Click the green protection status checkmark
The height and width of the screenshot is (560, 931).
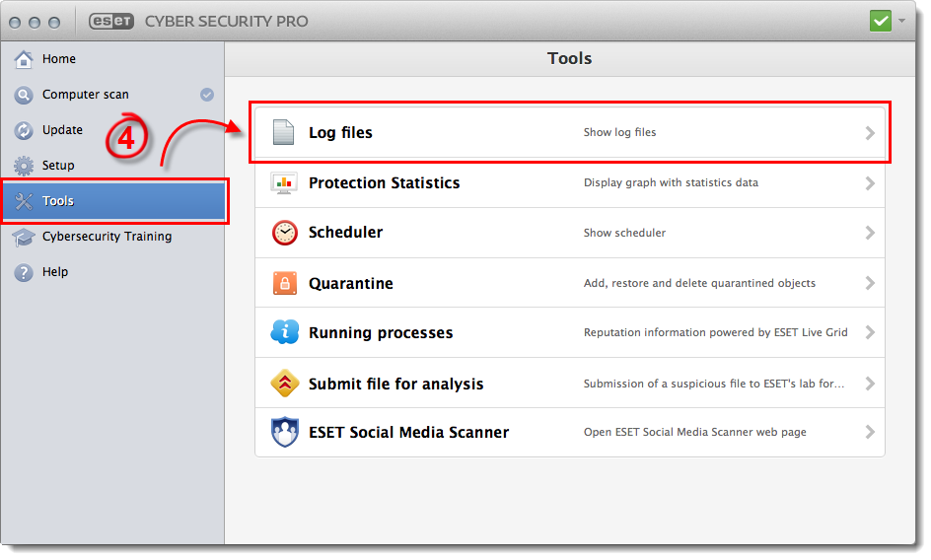coord(881,22)
